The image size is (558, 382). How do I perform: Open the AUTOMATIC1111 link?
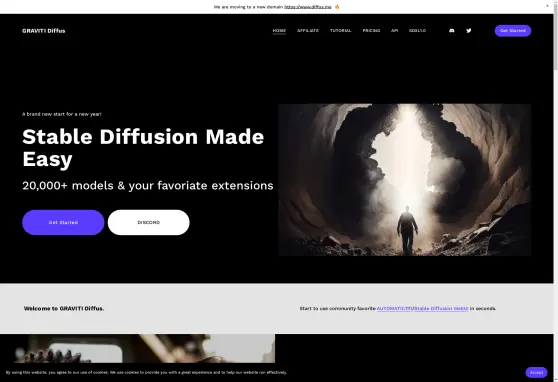tap(395, 309)
